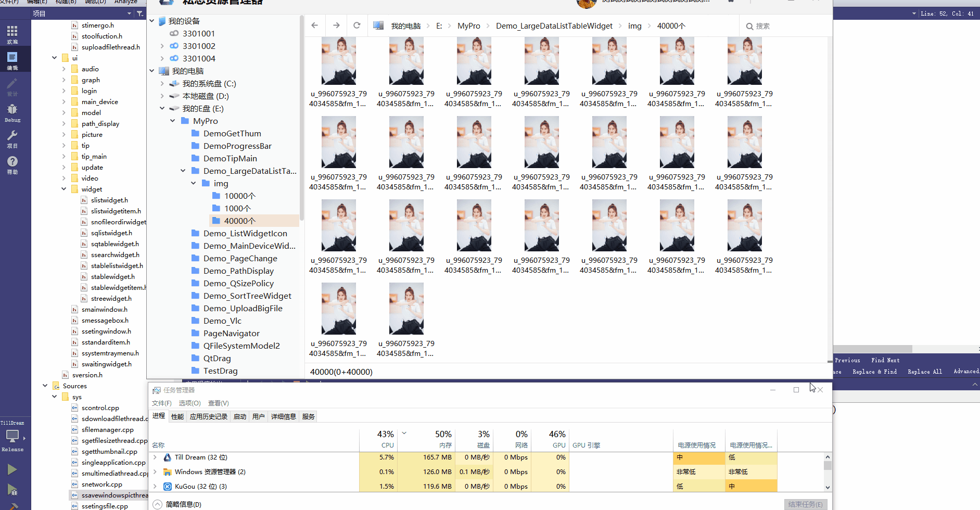Screen dimensions: 980x510
Task: Click the KuGou app icon in Task Manager
Action: pyautogui.click(x=168, y=487)
